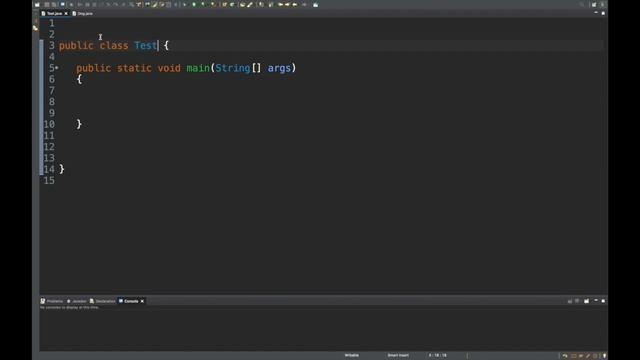
Task: Maximize the Console panel
Action: (x=603, y=301)
